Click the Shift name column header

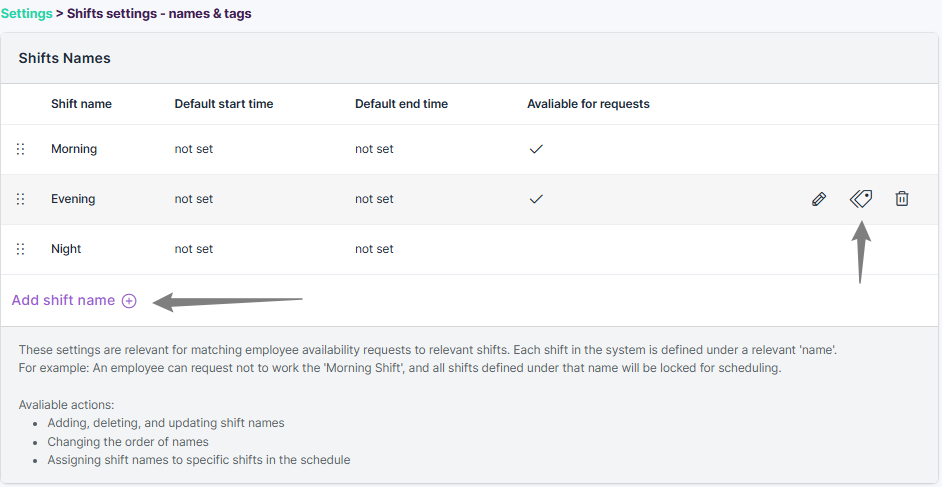click(81, 104)
